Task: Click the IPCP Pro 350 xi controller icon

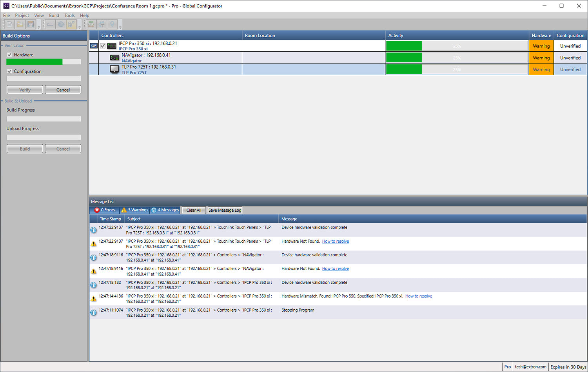Action: (x=112, y=46)
